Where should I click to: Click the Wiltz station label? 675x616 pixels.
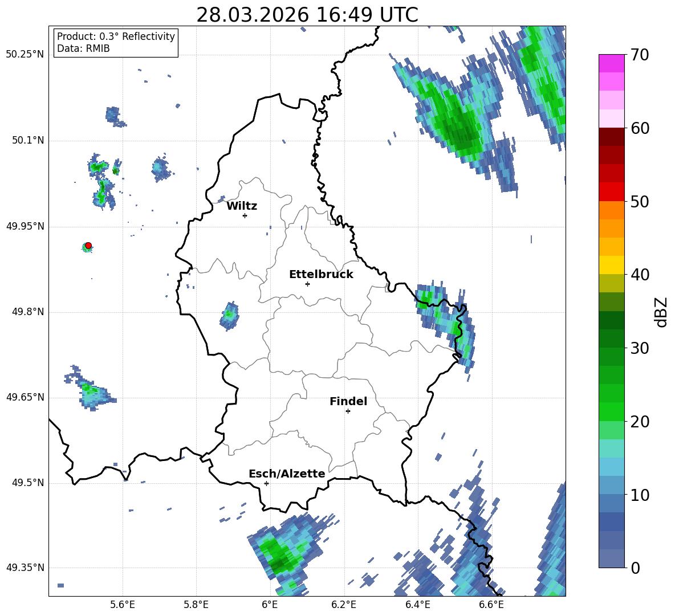pyautogui.click(x=242, y=206)
